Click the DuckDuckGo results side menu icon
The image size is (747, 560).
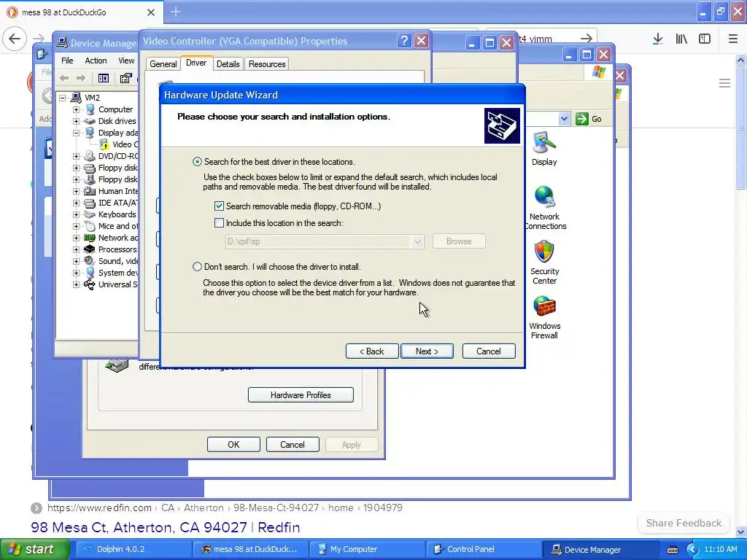(x=724, y=83)
